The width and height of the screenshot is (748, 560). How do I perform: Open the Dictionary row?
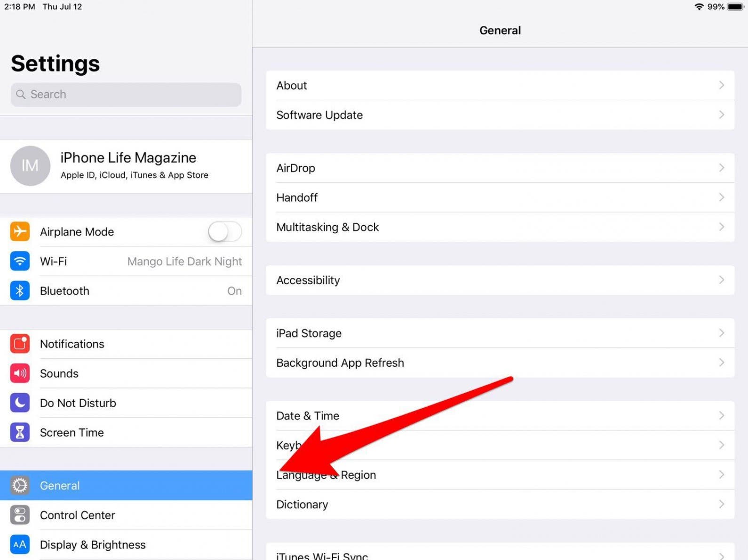coord(500,505)
